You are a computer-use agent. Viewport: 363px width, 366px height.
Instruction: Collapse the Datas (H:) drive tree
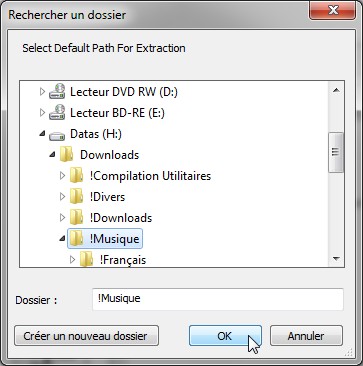(42, 134)
